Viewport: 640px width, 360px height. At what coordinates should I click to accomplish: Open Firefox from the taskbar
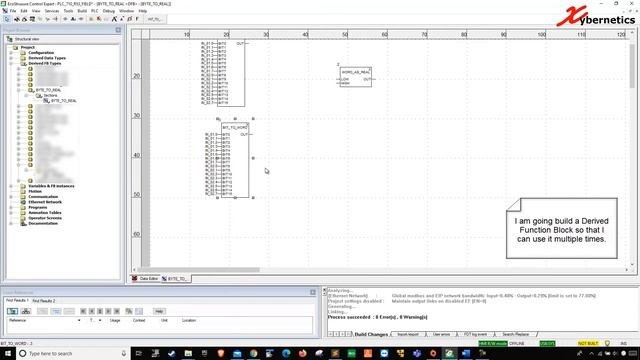pyautogui.click(x=302, y=353)
